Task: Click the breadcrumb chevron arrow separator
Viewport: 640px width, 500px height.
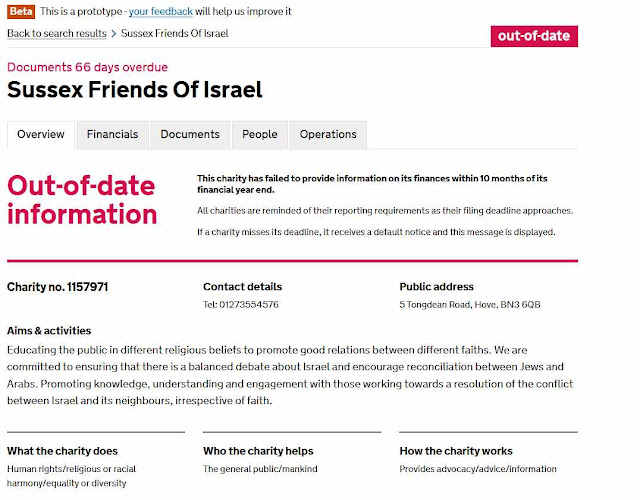Action: pyautogui.click(x=114, y=33)
